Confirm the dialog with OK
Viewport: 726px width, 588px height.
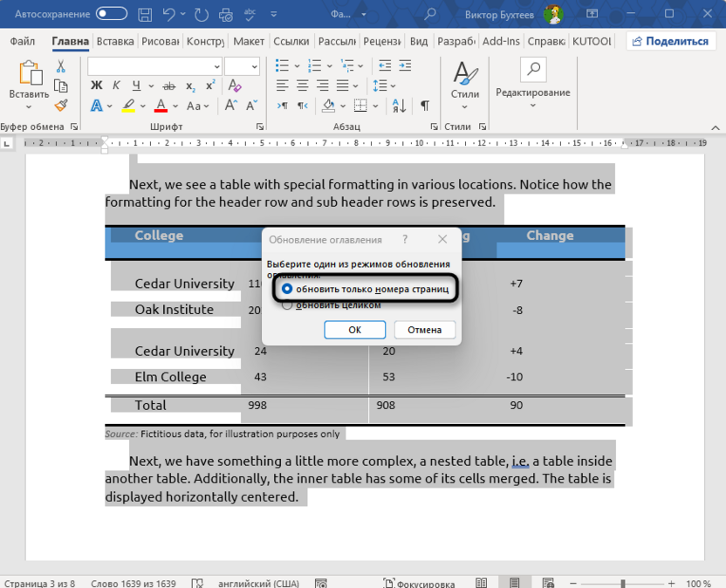click(x=354, y=329)
